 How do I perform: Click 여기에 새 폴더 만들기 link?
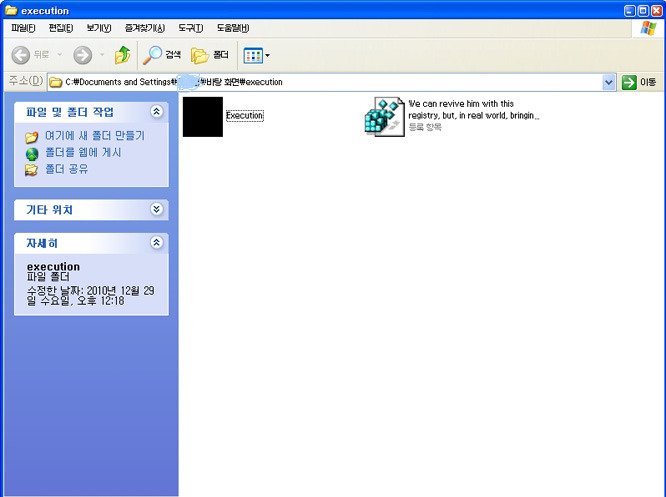pos(95,136)
